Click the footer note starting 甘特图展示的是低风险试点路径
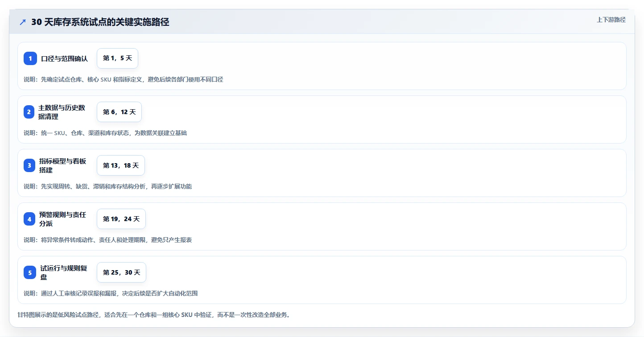The image size is (644, 337). (154, 315)
